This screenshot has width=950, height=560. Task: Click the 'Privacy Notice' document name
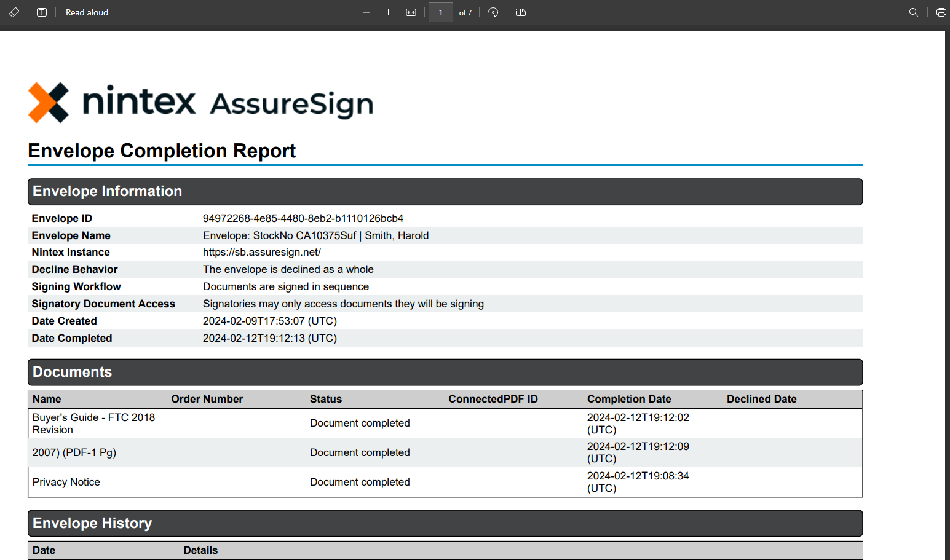66,482
